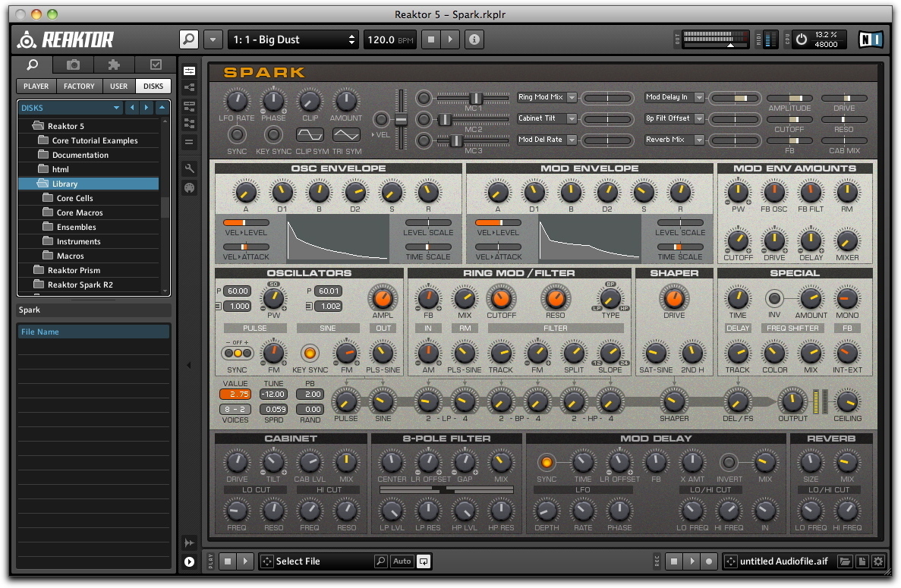This screenshot has width=901, height=588.
Task: Toggle the MC2 round button
Action: click(x=424, y=119)
